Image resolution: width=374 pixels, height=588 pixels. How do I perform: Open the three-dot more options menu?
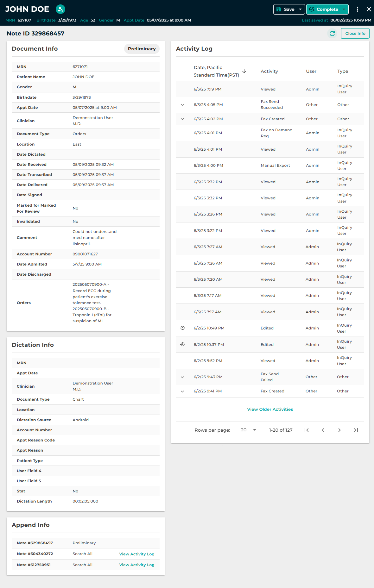coord(357,9)
